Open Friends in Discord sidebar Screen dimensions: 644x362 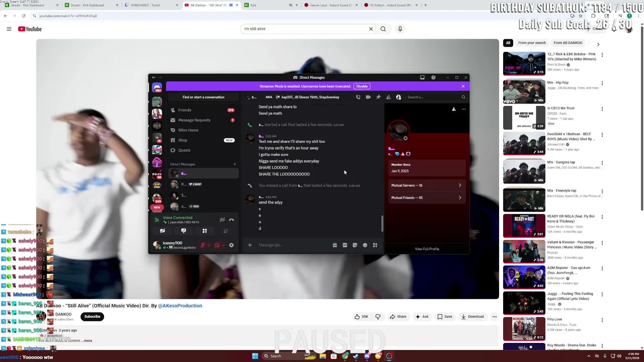(203, 110)
